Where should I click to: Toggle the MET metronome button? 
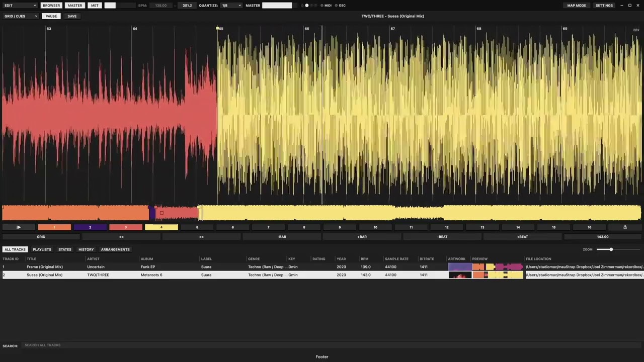[95, 6]
